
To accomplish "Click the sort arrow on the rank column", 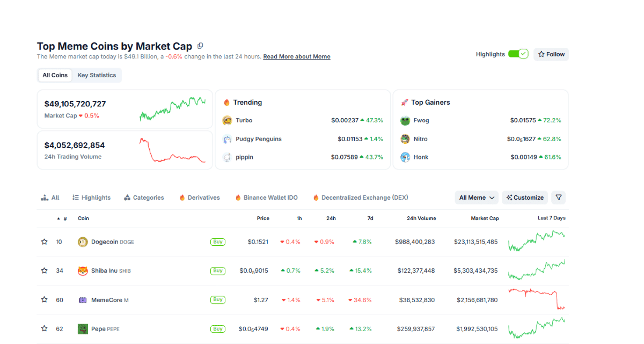I will 58,218.
